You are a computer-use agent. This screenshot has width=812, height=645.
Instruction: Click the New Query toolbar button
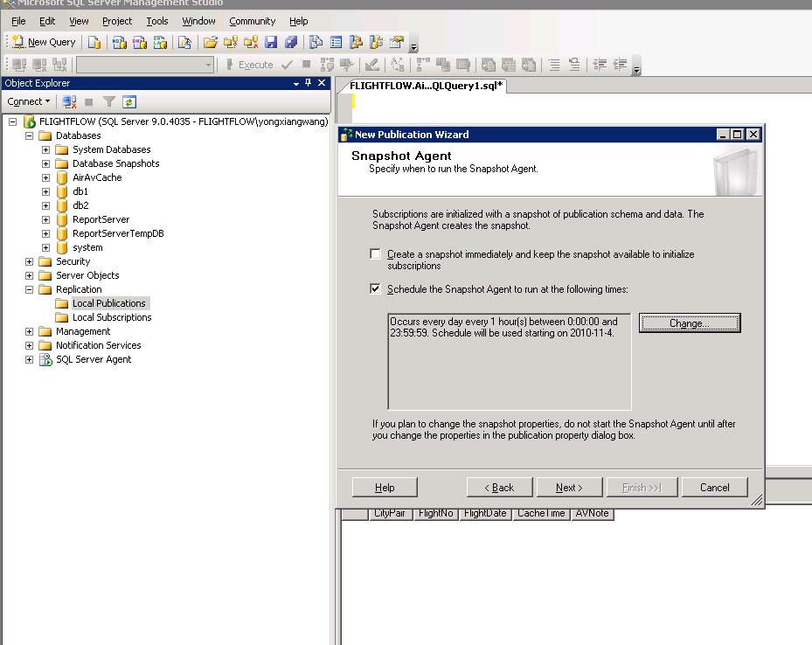click(44, 42)
